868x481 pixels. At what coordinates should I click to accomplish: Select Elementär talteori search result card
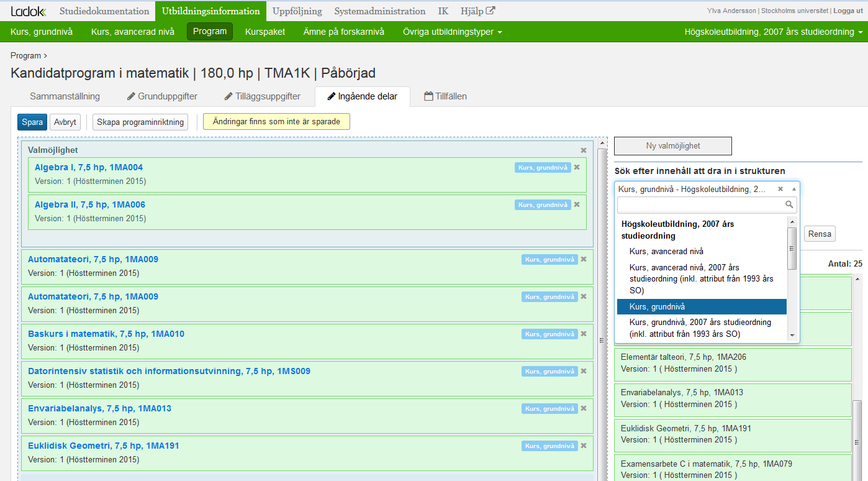[733, 364]
